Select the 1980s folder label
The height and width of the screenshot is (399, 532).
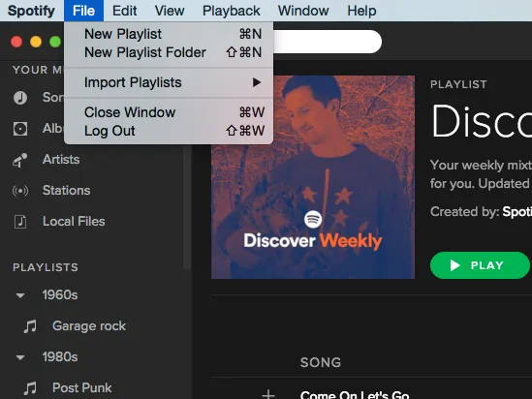(60, 356)
